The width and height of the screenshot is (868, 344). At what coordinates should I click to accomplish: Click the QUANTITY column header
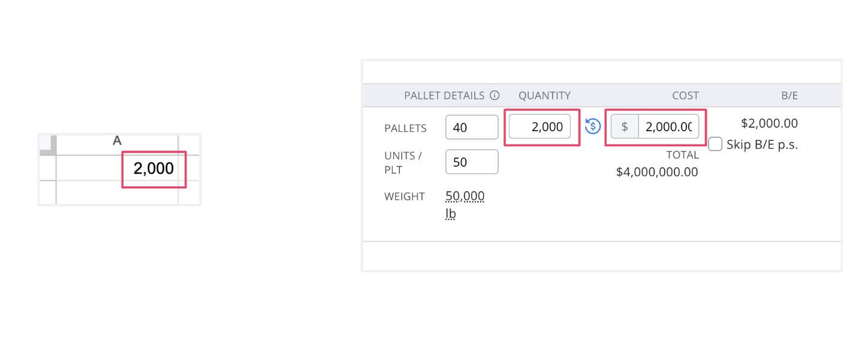pyautogui.click(x=544, y=95)
